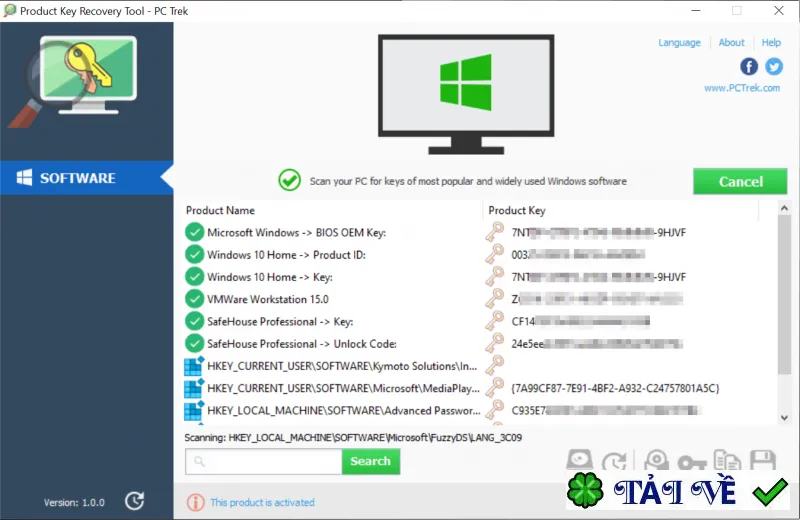Cancel the running scan
The width and height of the screenshot is (800, 520).
click(740, 181)
